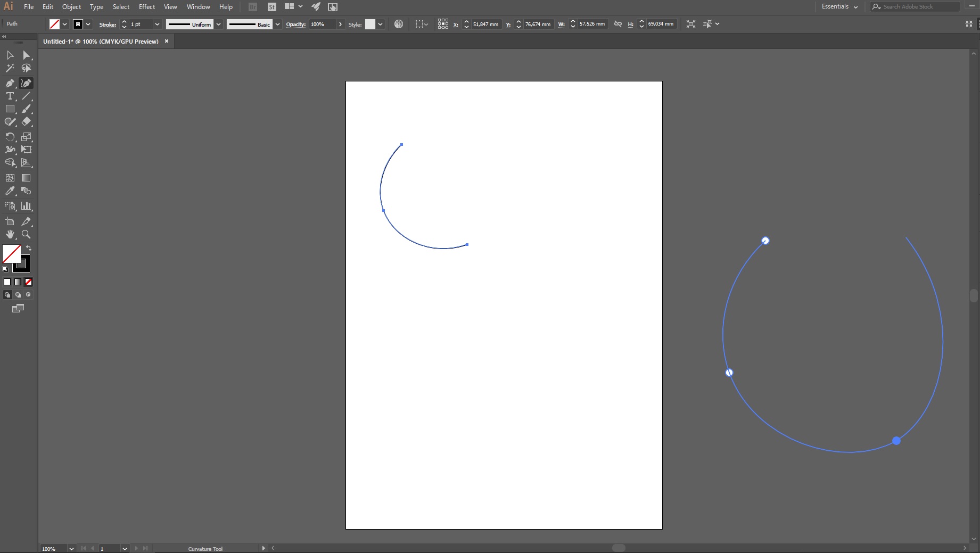Viewport: 980px width, 553px height.
Task: Select the Blend tool
Action: 26,191
